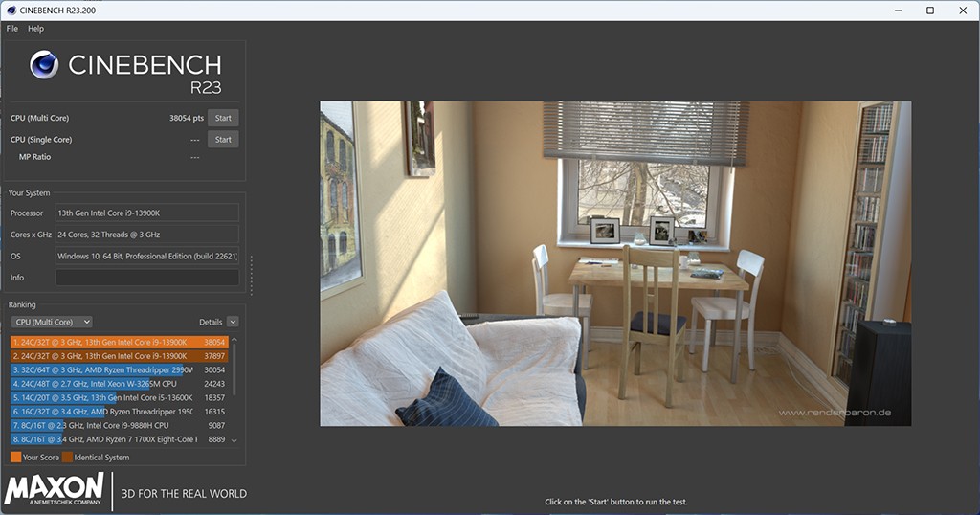Start the CPU (Multi Core) test
Screen dimensions: 980x515
coord(223,118)
